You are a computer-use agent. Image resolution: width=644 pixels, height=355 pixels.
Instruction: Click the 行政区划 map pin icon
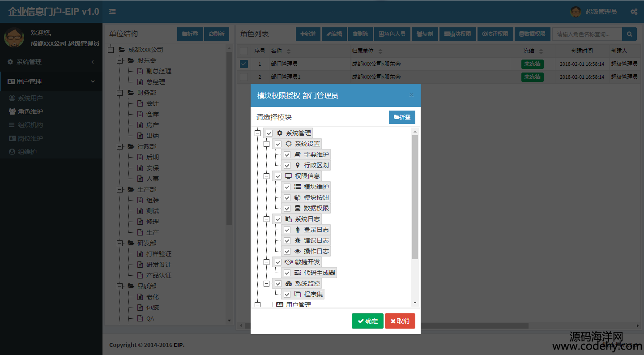(x=298, y=165)
